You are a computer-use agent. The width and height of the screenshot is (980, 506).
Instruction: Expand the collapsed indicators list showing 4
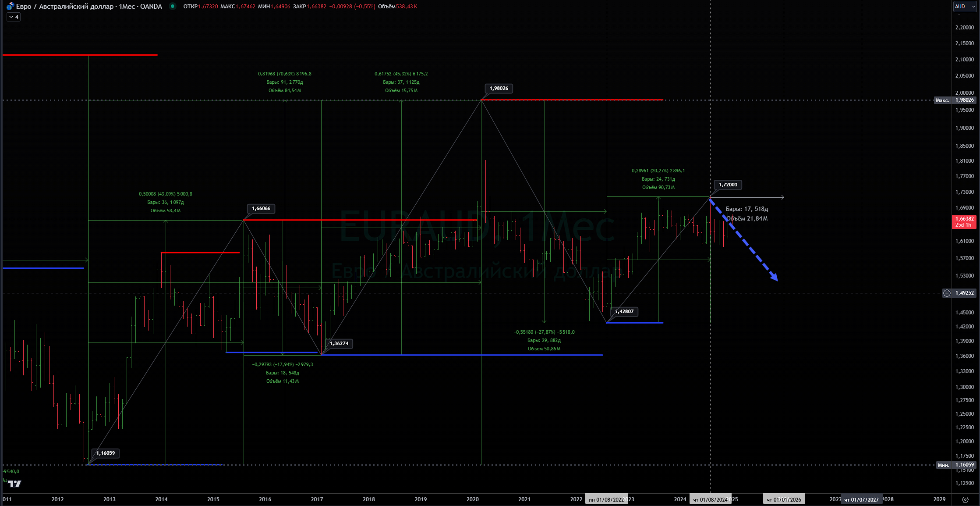(14, 17)
